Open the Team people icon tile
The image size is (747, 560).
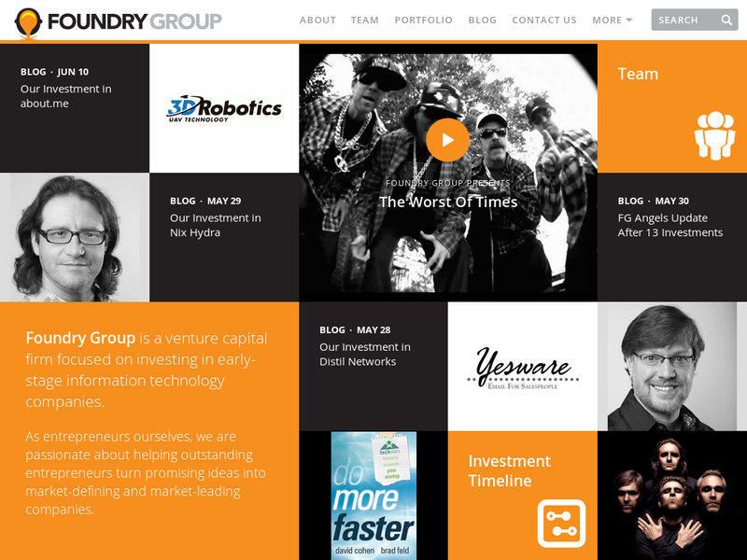714,135
